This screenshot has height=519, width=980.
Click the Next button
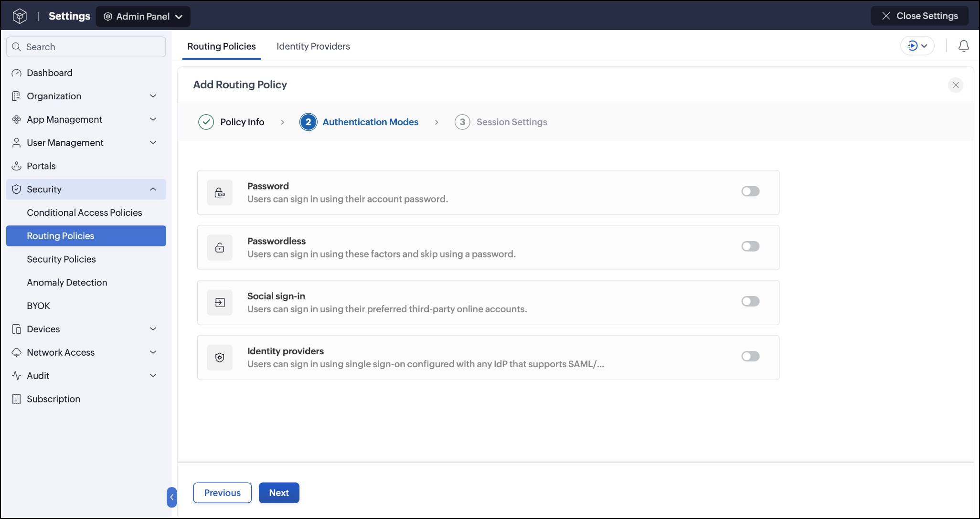click(279, 493)
